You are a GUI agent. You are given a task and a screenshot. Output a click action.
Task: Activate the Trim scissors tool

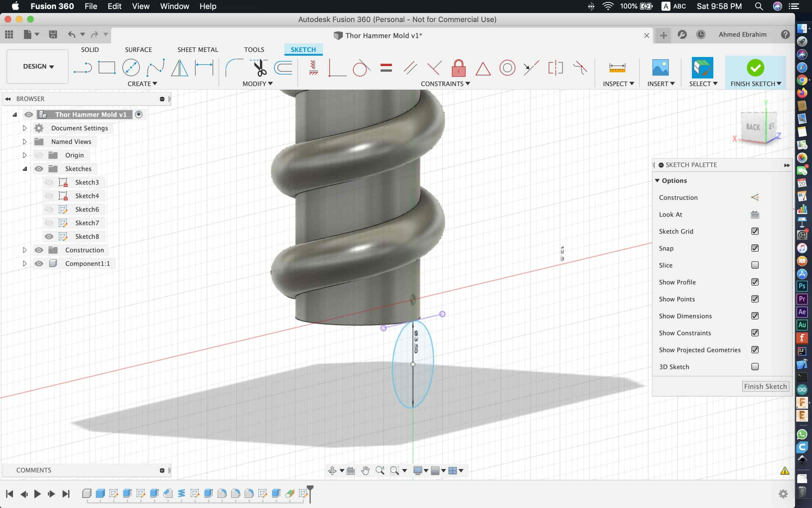[259, 67]
